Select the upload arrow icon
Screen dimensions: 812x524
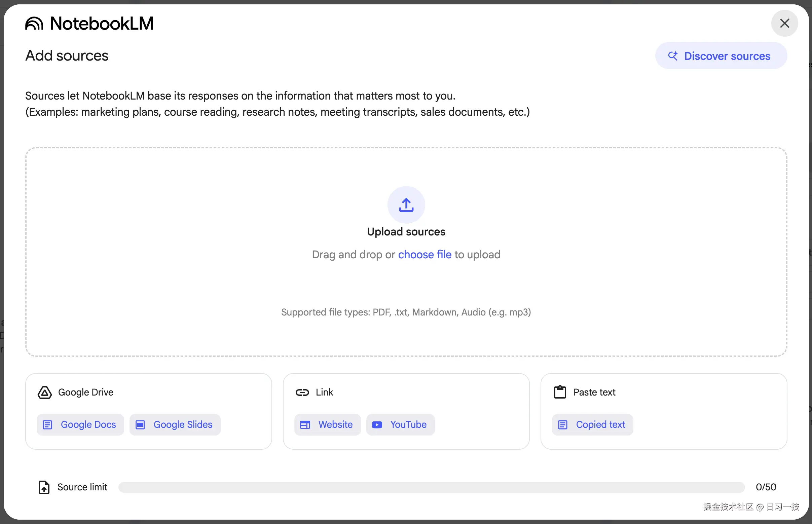[406, 204]
